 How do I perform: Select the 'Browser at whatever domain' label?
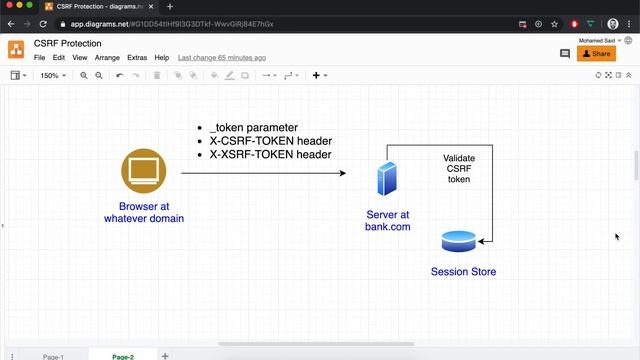[144, 212]
